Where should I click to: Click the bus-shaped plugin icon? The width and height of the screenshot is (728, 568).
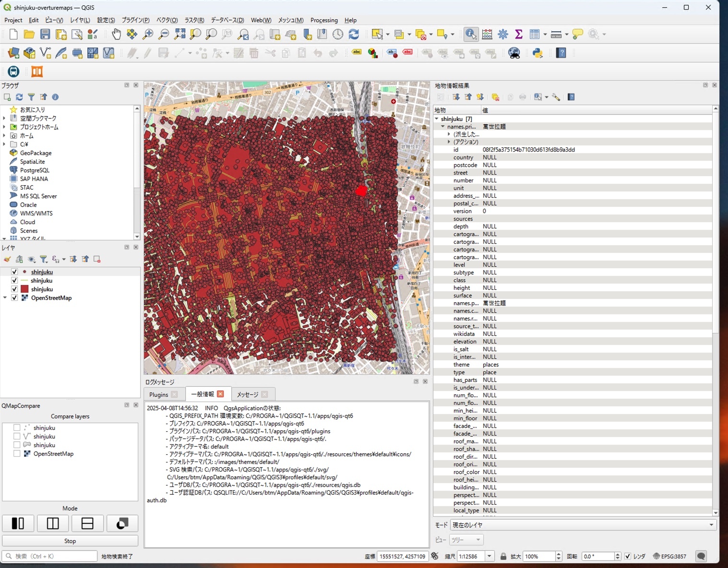coord(13,71)
